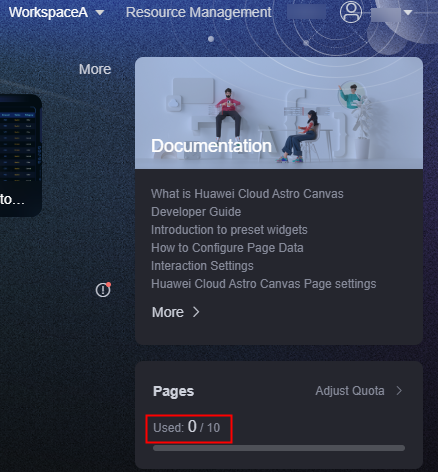Open the dark dashboard template thumbnail

pos(21,155)
